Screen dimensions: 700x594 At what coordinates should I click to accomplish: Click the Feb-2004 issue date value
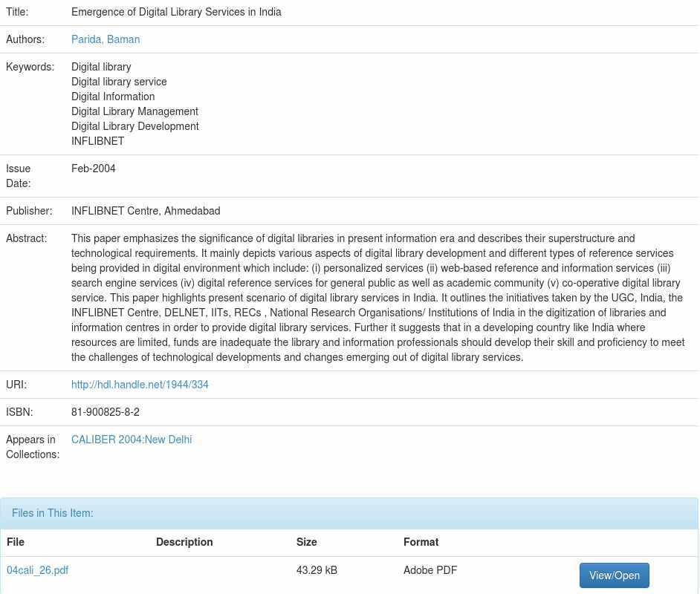click(x=94, y=169)
